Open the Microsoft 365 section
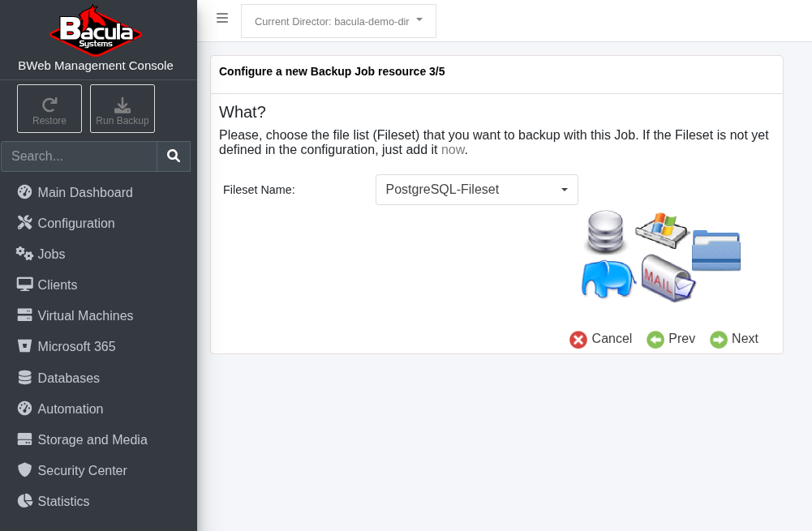Screen dimensions: 812x531 tap(76, 347)
